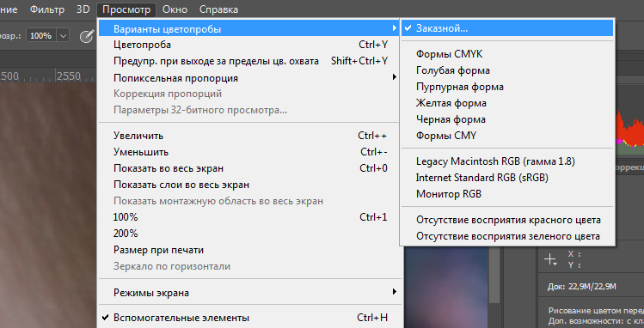Image resolution: width=644 pixels, height=328 pixels.
Task: Select Internet Standard RGB (sRGB)
Action: point(507,178)
